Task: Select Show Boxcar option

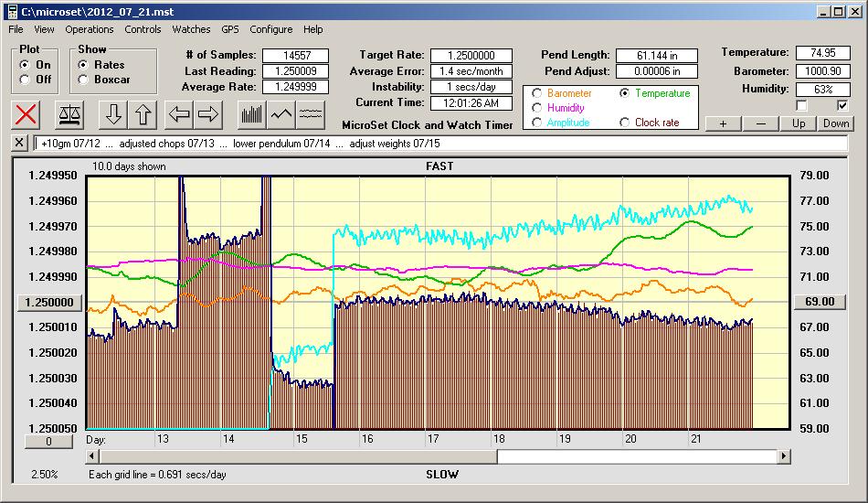Action: [83, 80]
